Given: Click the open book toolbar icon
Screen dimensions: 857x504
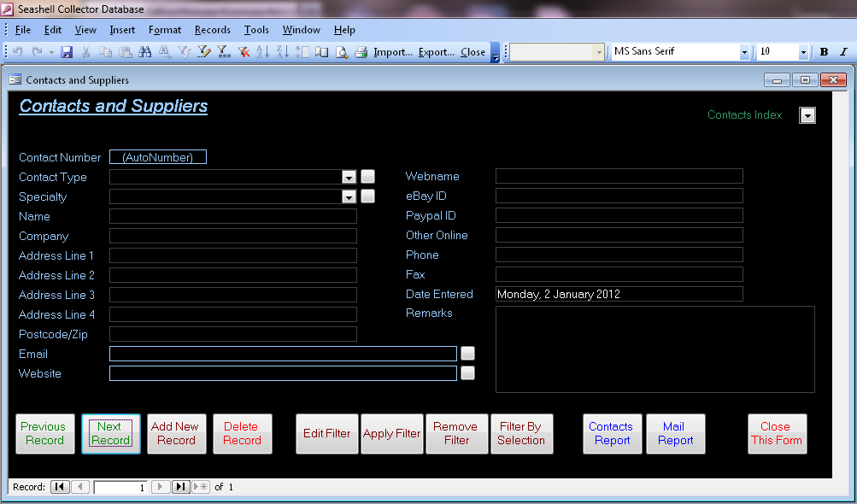Looking at the screenshot, I should click(322, 52).
